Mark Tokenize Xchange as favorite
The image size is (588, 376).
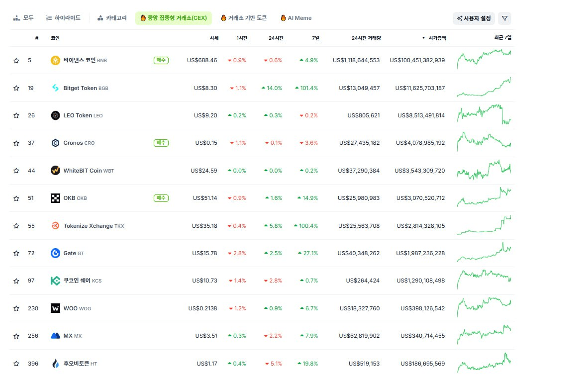tap(16, 226)
